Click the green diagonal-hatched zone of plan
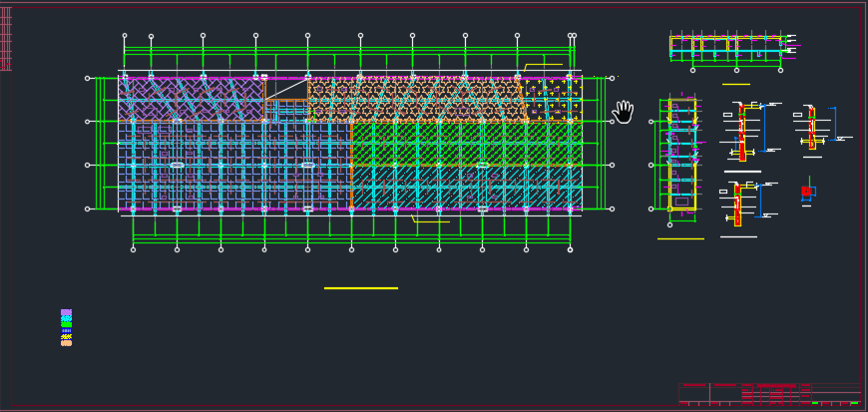 pyautogui.click(x=467, y=144)
